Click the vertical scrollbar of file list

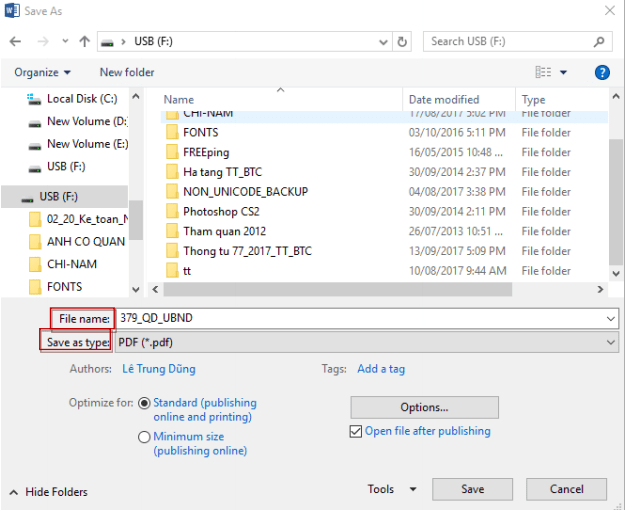pos(615,200)
